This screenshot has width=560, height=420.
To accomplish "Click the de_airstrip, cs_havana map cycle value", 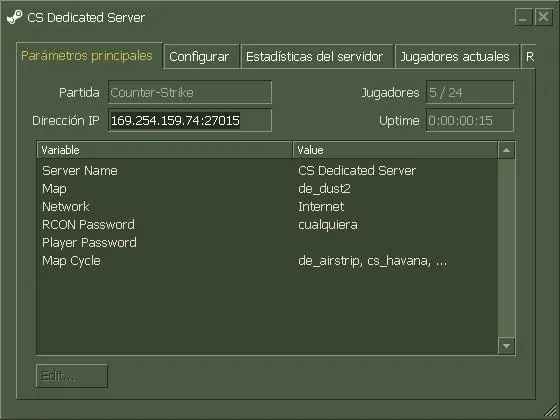I will [x=372, y=261].
